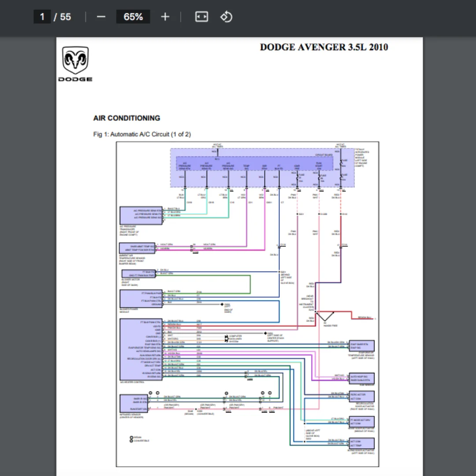The image size is (476, 476).
Task: Zoom out using the minus button
Action: pos(101,17)
